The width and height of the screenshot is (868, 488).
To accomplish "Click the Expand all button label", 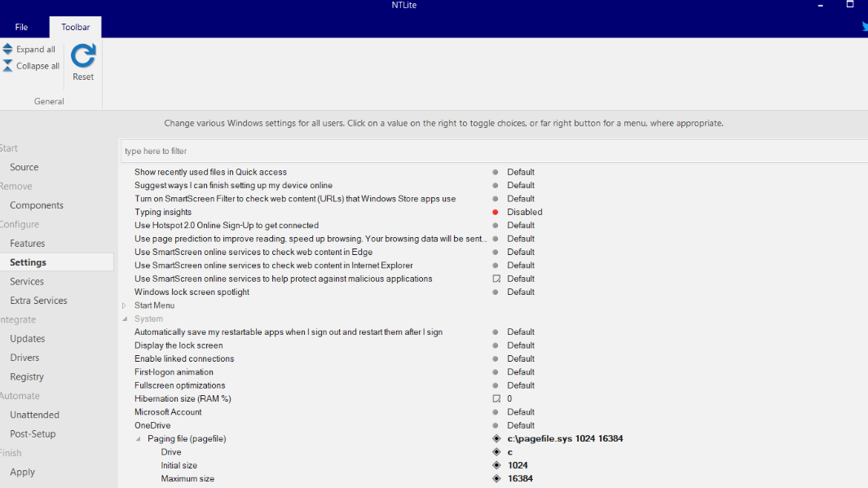I will [x=35, y=49].
